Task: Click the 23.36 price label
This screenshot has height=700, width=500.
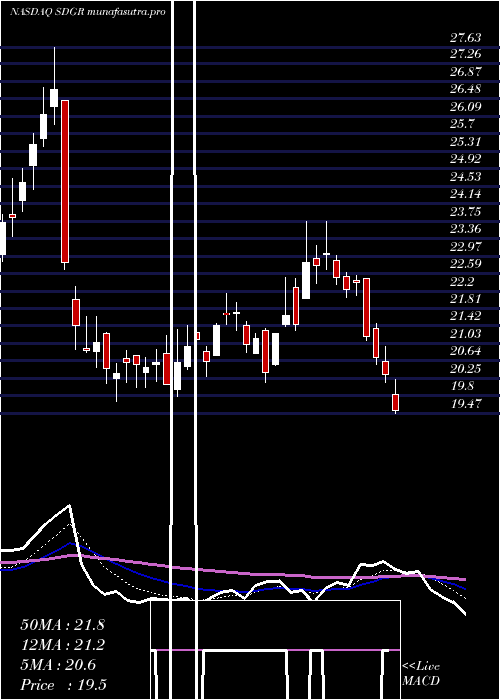Action: (x=466, y=229)
